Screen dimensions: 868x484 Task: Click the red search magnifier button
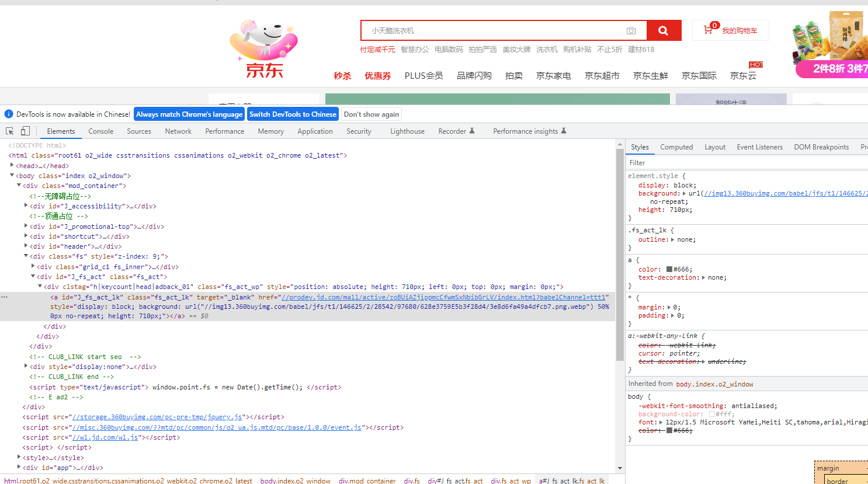pyautogui.click(x=664, y=30)
